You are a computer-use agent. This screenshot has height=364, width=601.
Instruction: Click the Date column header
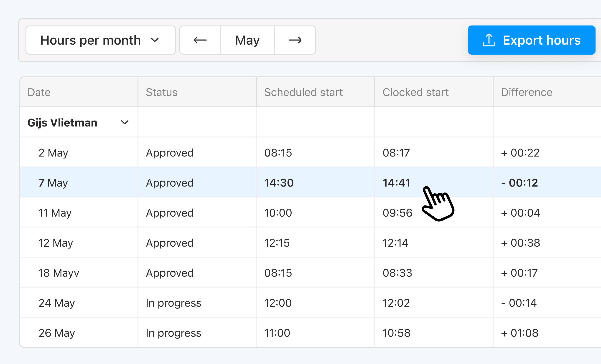coord(39,92)
